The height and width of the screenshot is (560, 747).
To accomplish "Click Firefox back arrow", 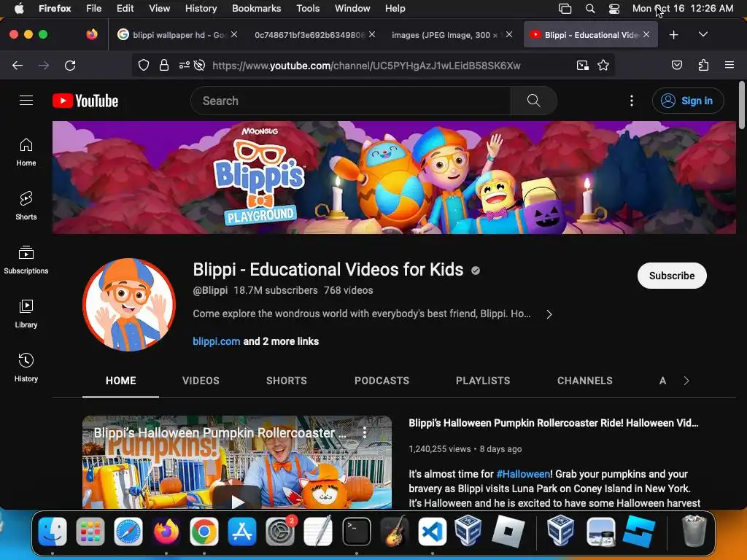I will click(x=18, y=65).
